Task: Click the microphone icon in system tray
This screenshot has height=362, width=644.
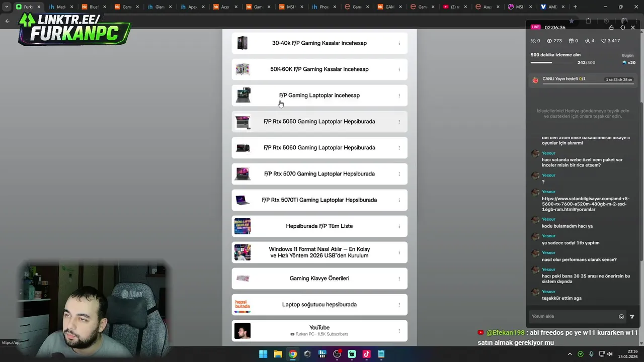Action: pos(591,354)
